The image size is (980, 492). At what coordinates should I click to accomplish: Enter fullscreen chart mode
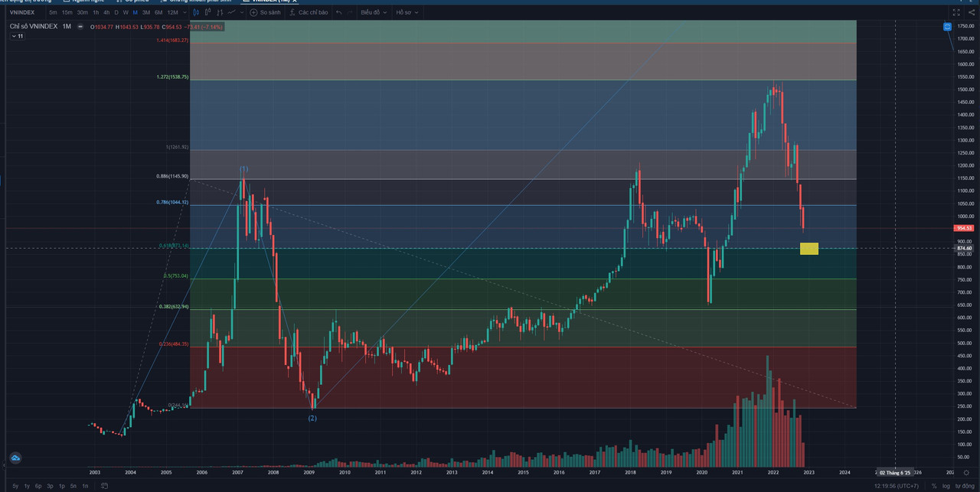pos(956,12)
